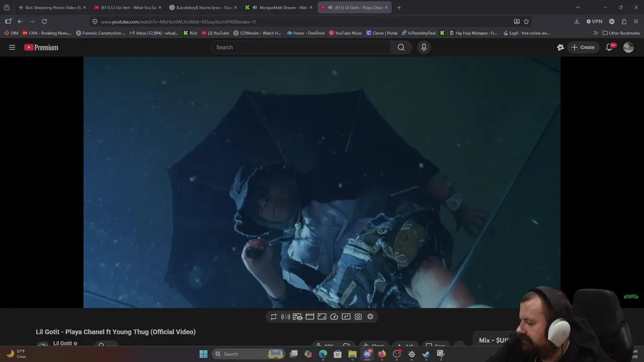
Task: Go to YouTube Premium home logo
Action: [x=41, y=47]
